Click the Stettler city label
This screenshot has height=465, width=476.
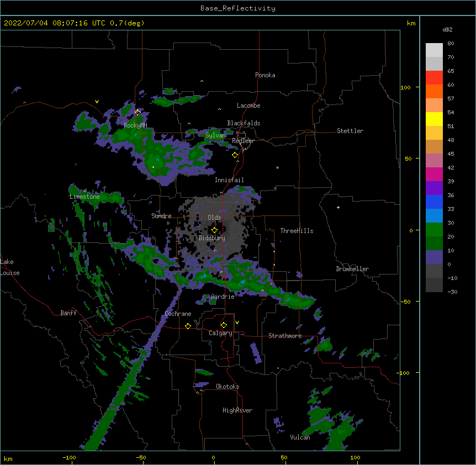point(350,131)
